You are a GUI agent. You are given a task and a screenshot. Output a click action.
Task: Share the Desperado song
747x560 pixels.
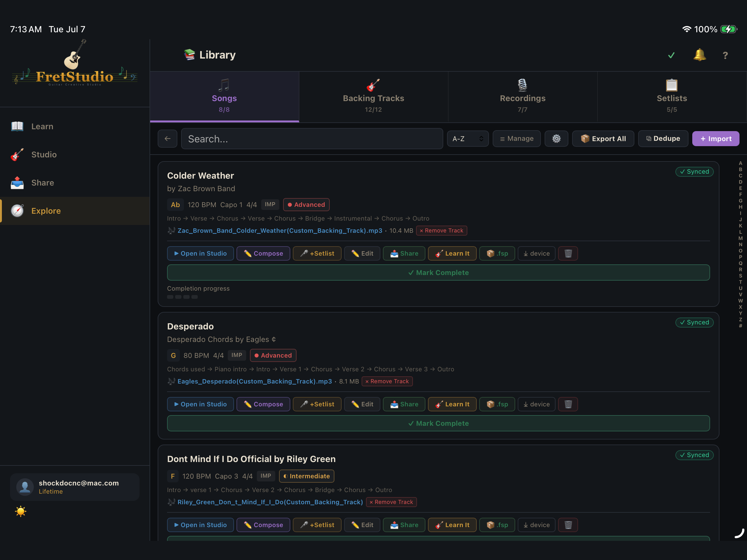(404, 404)
